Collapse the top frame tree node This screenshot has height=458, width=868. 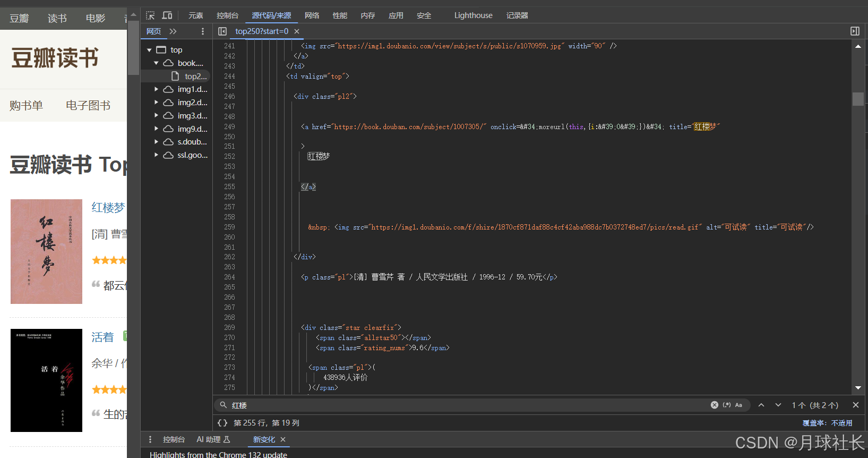149,50
